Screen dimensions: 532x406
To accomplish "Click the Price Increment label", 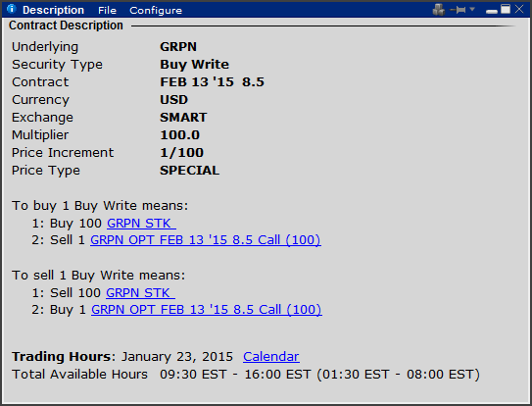I will [63, 153].
